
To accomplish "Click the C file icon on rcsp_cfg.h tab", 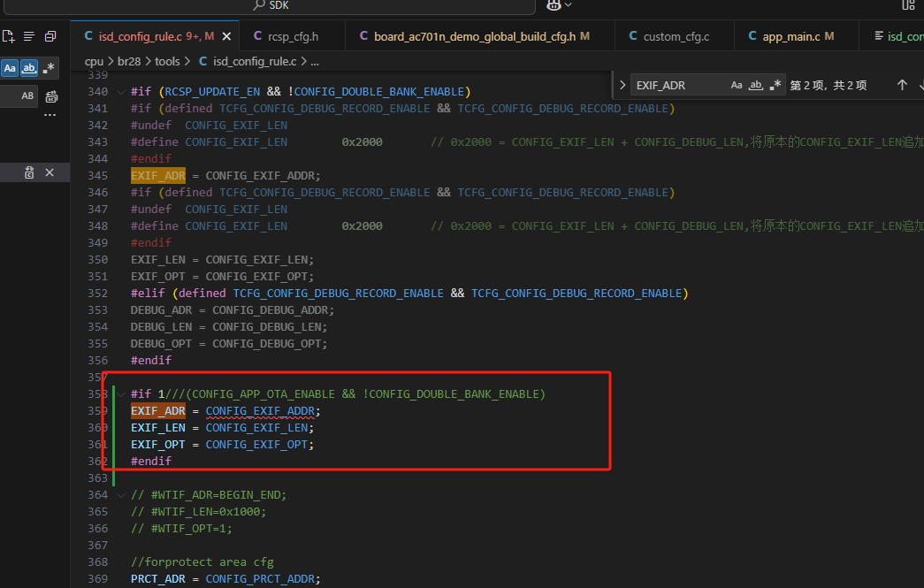I will pyautogui.click(x=257, y=36).
